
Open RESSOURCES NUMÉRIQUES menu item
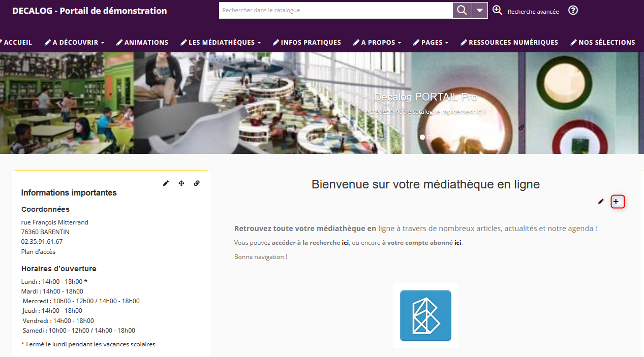(x=509, y=43)
